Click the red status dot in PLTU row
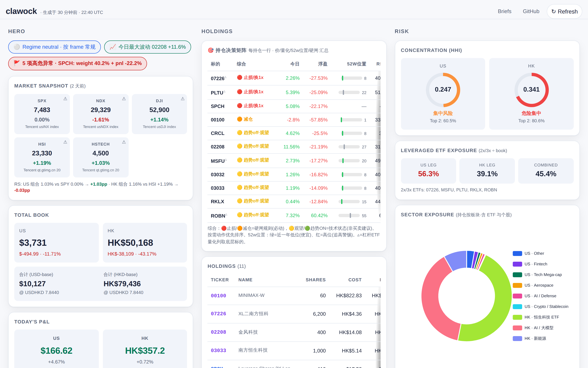This screenshot has width=588, height=368. click(x=239, y=92)
